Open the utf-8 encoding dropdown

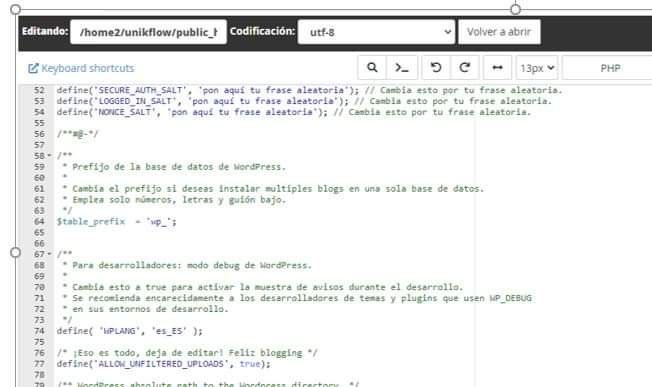376,32
